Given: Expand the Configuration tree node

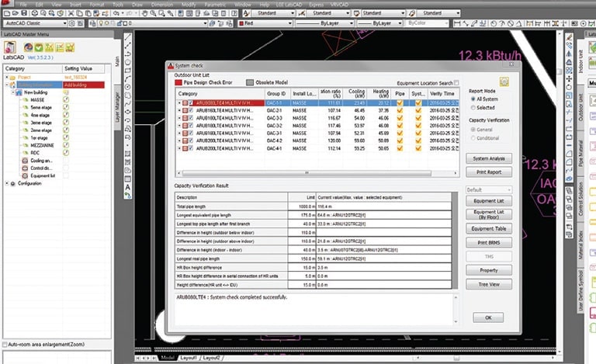Looking at the screenshot, I should pos(8,184).
